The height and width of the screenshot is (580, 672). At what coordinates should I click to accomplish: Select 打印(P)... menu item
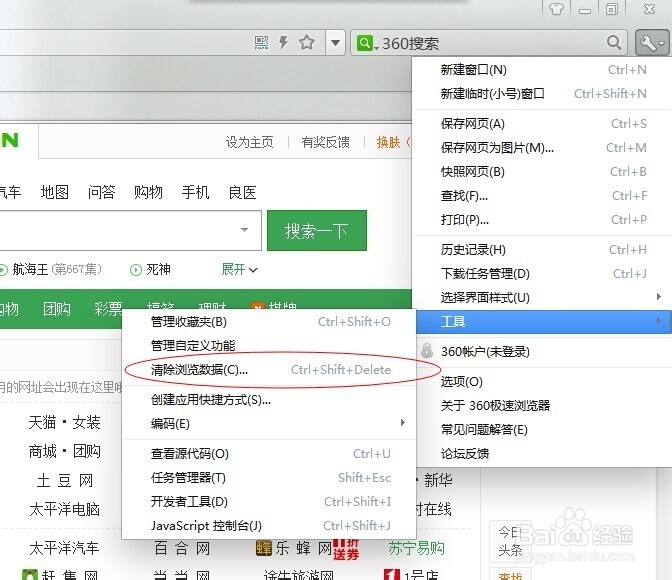point(543,219)
